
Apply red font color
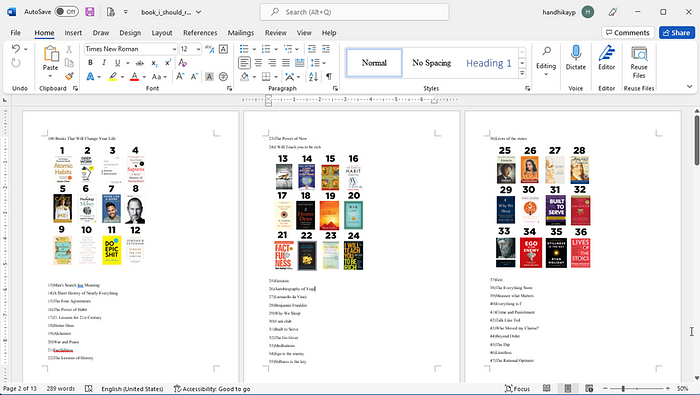[x=134, y=77]
